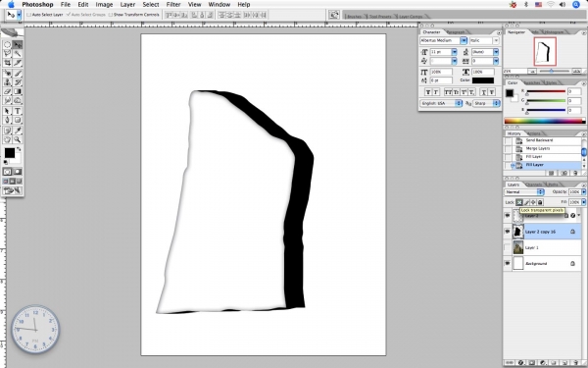Toggle Show Transform Controls checkbox
This screenshot has height=368, width=588.
click(x=110, y=15)
